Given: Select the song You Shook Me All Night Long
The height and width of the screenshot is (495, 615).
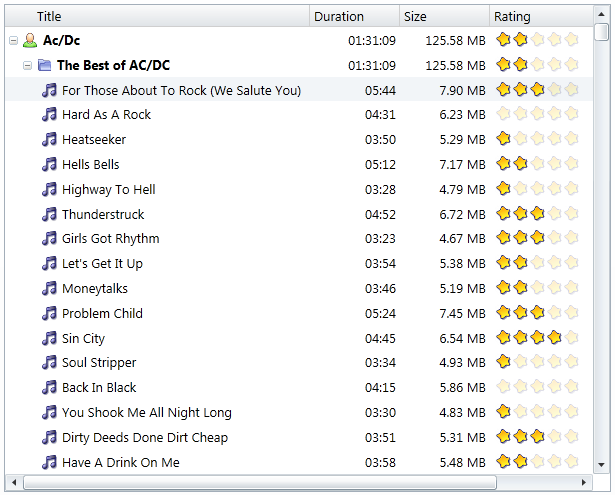Looking at the screenshot, I should pos(146,412).
